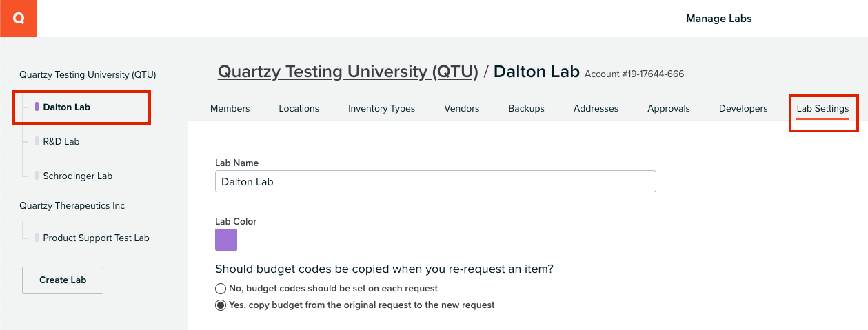
Task: Click the purple color marker beside Dalton Lab
Action: (x=37, y=107)
